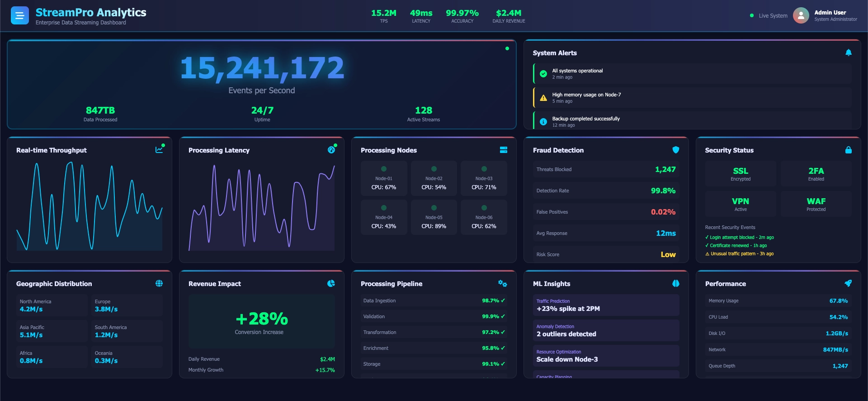Click the Performance rocket icon
The width and height of the screenshot is (868, 401).
tap(848, 283)
